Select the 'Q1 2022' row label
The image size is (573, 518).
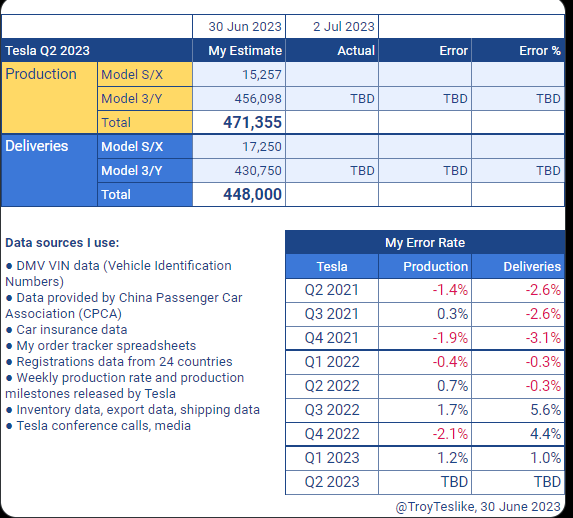[x=332, y=362]
